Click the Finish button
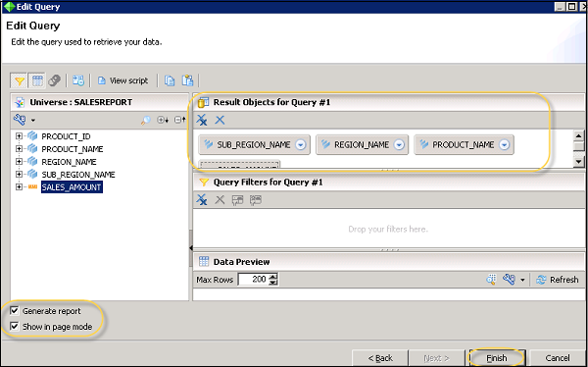This screenshot has height=367, width=588. point(497,358)
